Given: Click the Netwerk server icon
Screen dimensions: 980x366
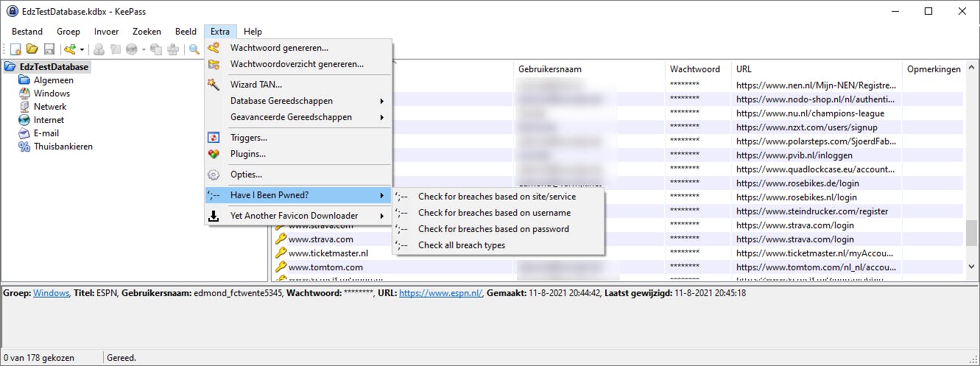Looking at the screenshot, I should coord(24,107).
